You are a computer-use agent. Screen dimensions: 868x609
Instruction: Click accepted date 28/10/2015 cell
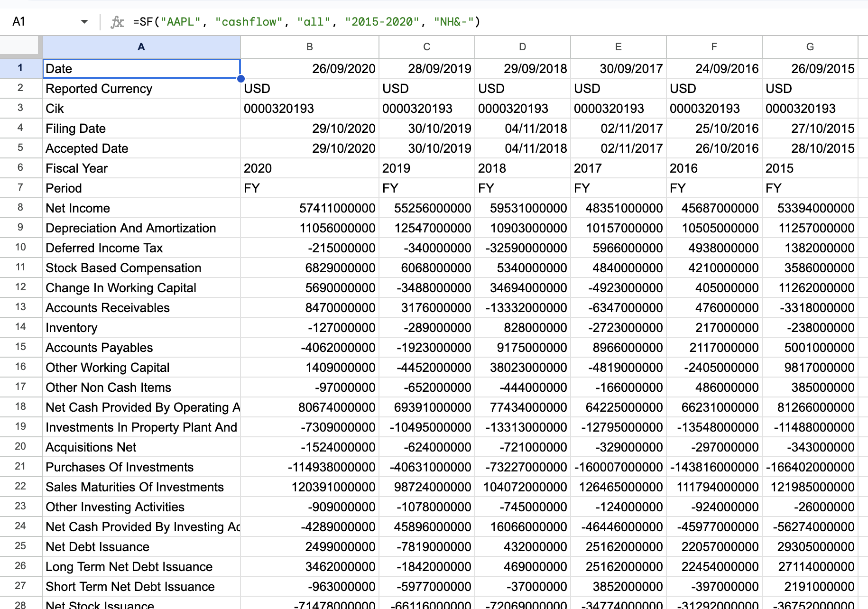coord(810,148)
